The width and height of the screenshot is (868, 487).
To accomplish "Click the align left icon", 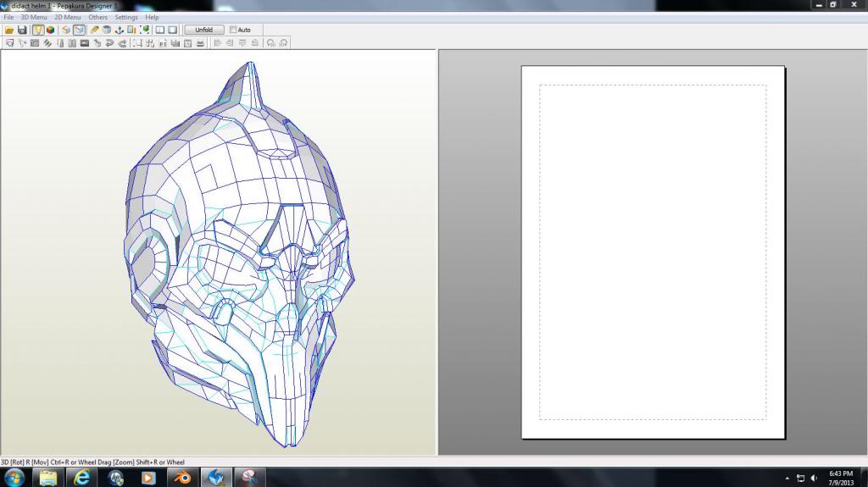I will tap(218, 43).
